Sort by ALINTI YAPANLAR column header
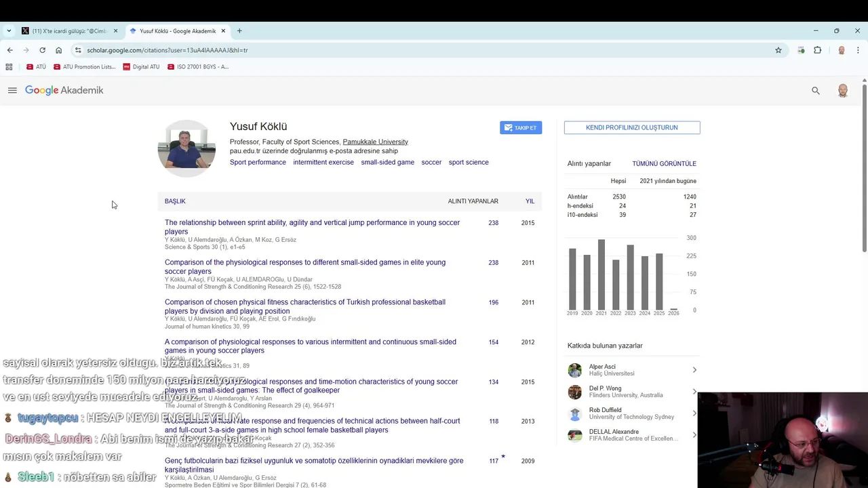This screenshot has height=488, width=868. point(473,201)
